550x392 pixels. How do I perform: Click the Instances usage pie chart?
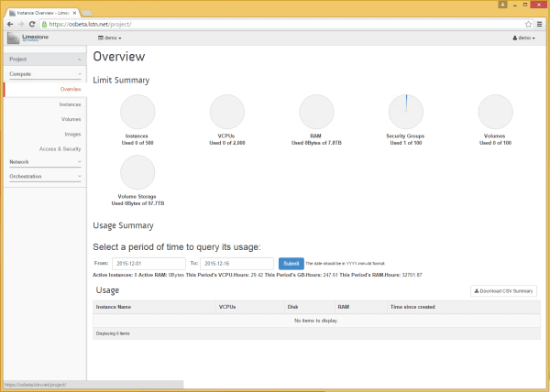coord(137,112)
